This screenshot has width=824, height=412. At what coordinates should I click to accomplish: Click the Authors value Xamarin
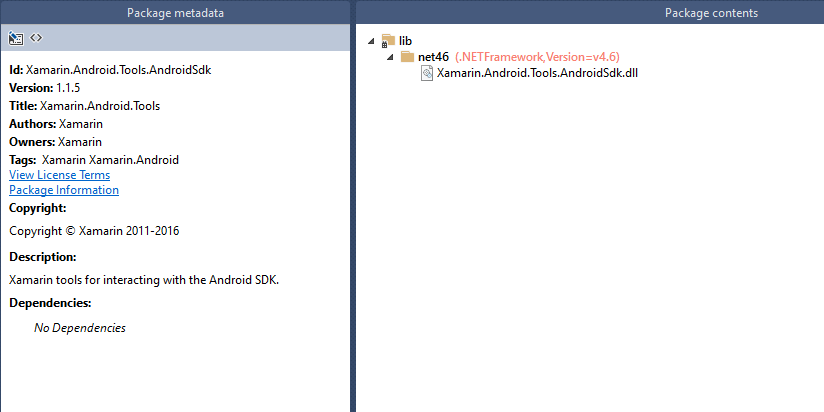[81, 124]
